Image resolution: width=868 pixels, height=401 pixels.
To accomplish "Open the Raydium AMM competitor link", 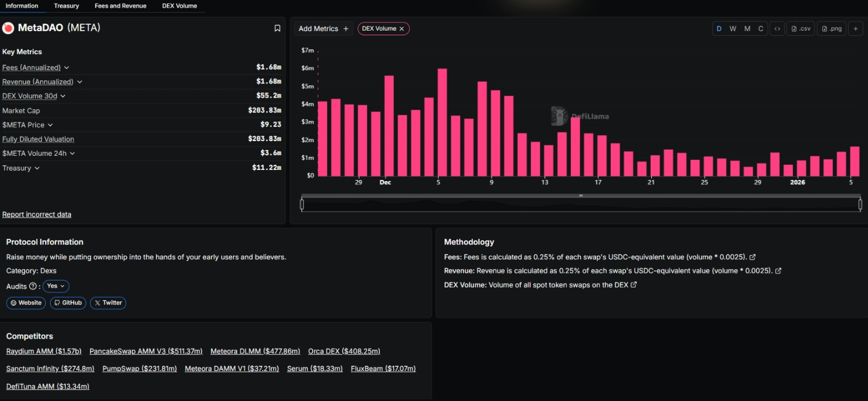I will (43, 352).
